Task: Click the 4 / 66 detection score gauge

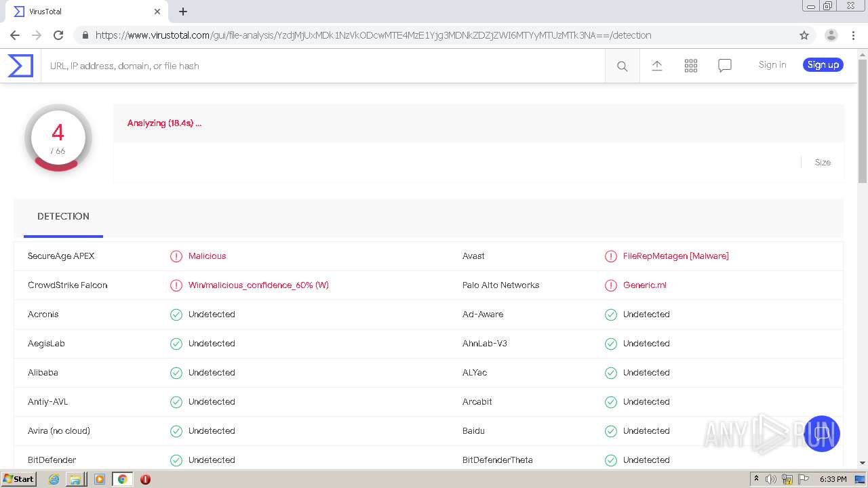Action: point(58,138)
